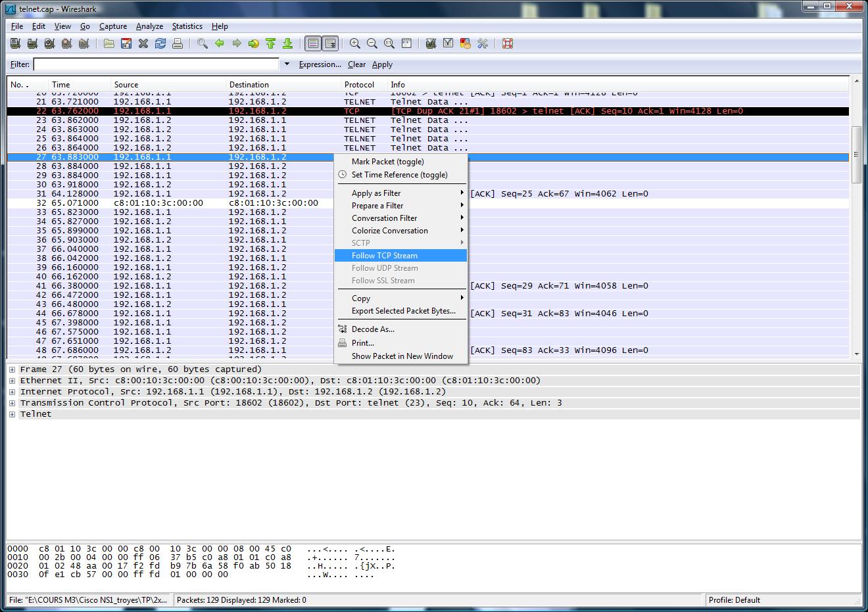Choose Show Packet in New Window

400,356
